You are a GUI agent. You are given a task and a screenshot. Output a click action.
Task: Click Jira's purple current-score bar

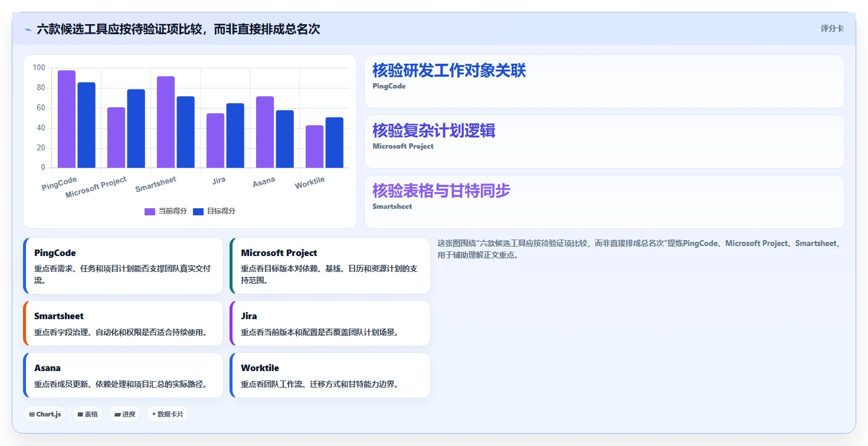215,140
